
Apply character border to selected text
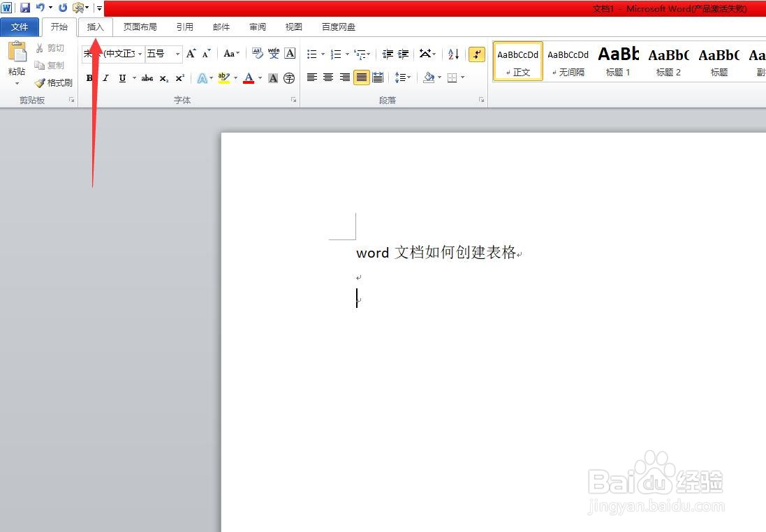pyautogui.click(x=289, y=53)
